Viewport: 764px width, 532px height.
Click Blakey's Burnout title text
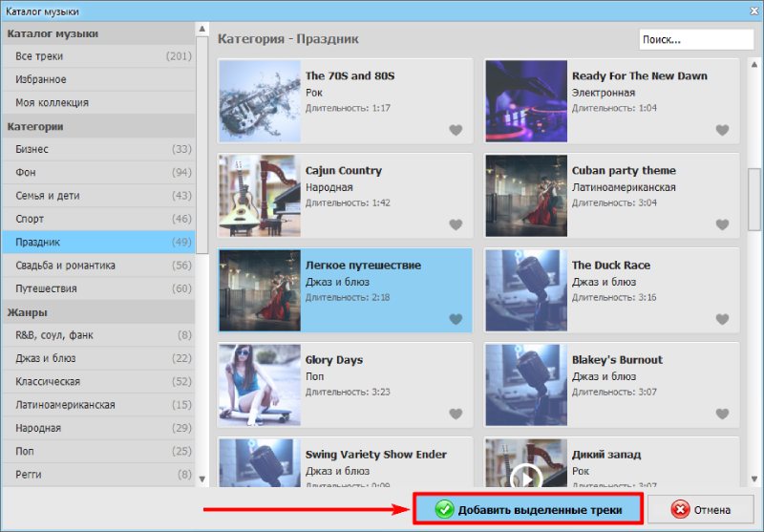(617, 359)
